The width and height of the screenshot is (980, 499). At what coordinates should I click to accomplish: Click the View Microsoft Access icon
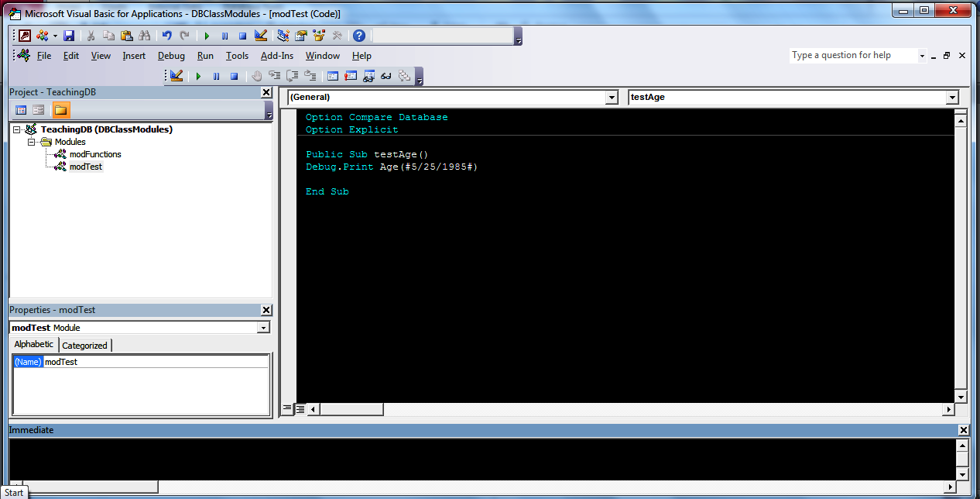25,36
